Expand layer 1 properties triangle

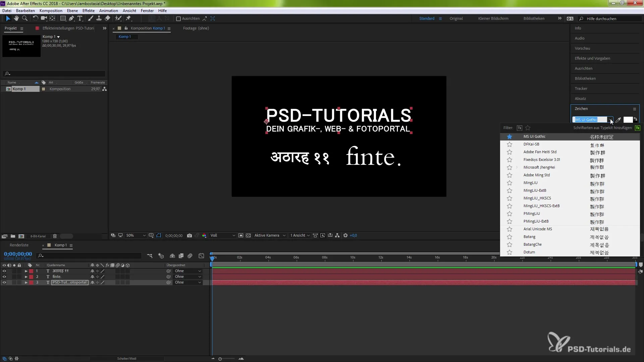[26, 271]
